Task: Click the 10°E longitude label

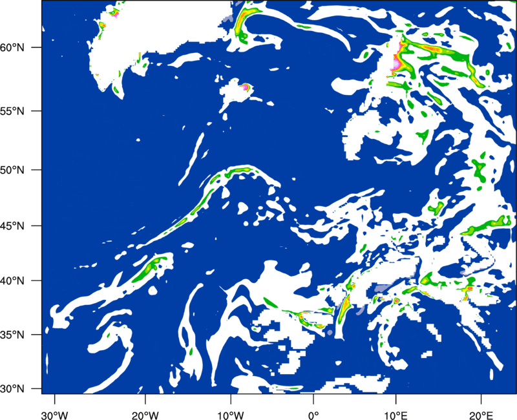Action: pos(396,415)
